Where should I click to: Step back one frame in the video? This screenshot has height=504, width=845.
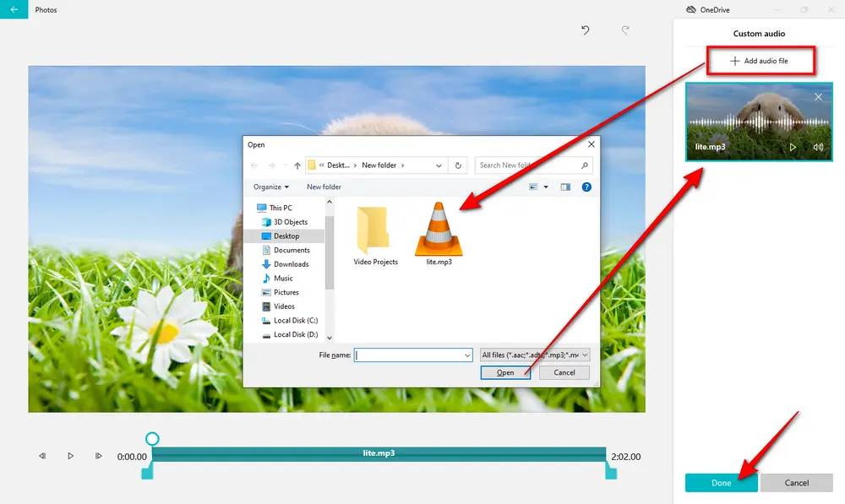[42, 456]
